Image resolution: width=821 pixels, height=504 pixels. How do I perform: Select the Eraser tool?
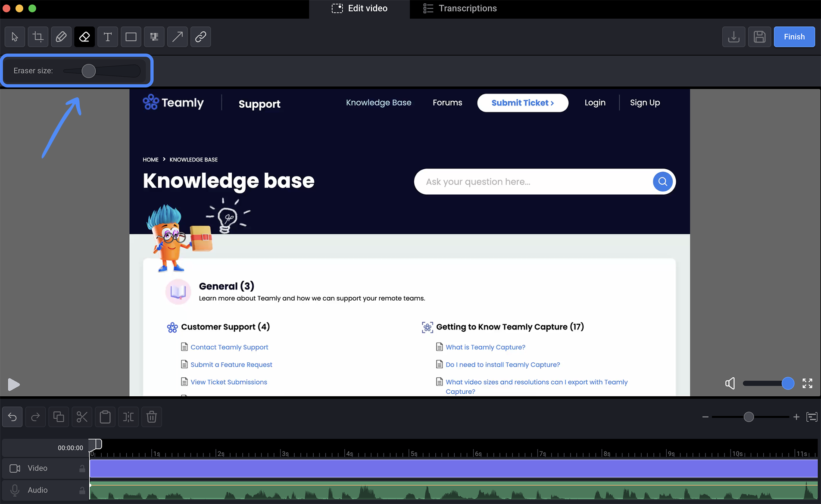click(x=84, y=37)
